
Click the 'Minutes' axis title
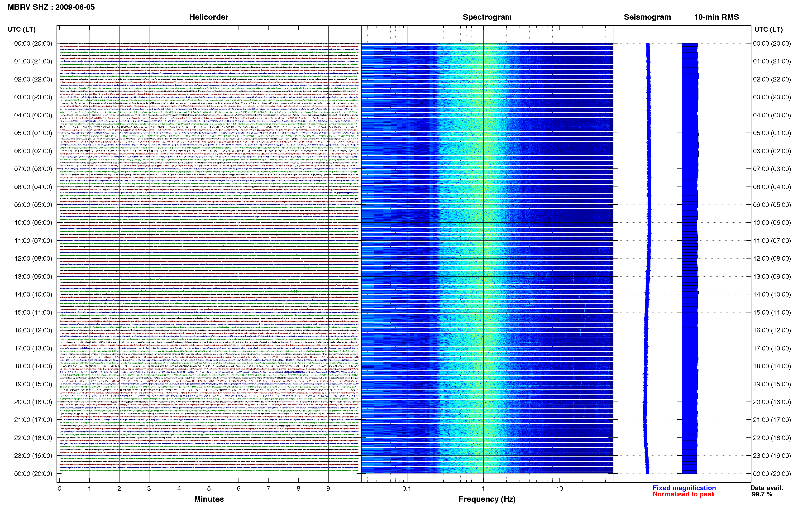tap(209, 499)
